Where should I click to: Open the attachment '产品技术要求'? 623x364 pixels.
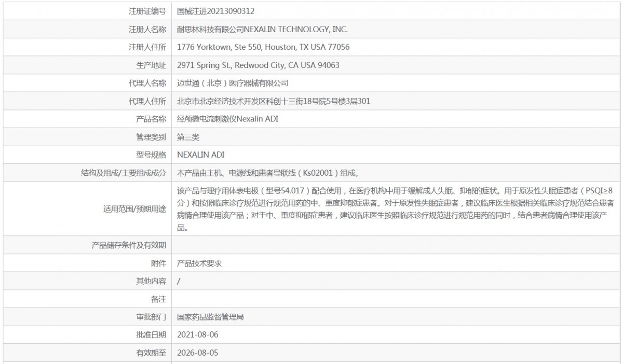(199, 263)
